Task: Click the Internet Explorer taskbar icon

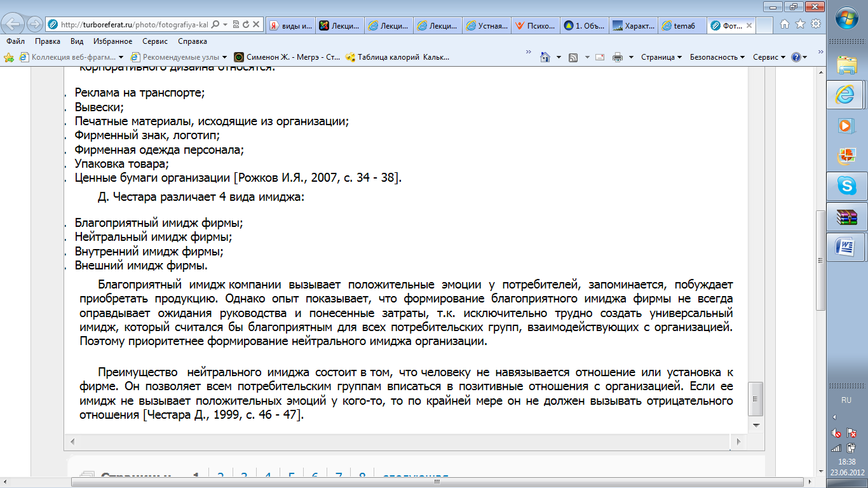Action: click(844, 95)
